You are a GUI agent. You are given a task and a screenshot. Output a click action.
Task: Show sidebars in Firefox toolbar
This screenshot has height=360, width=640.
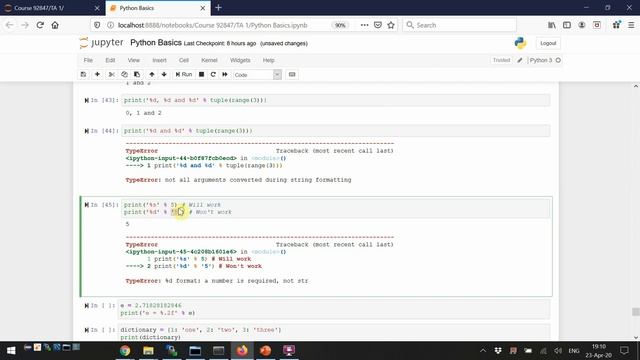567,25
